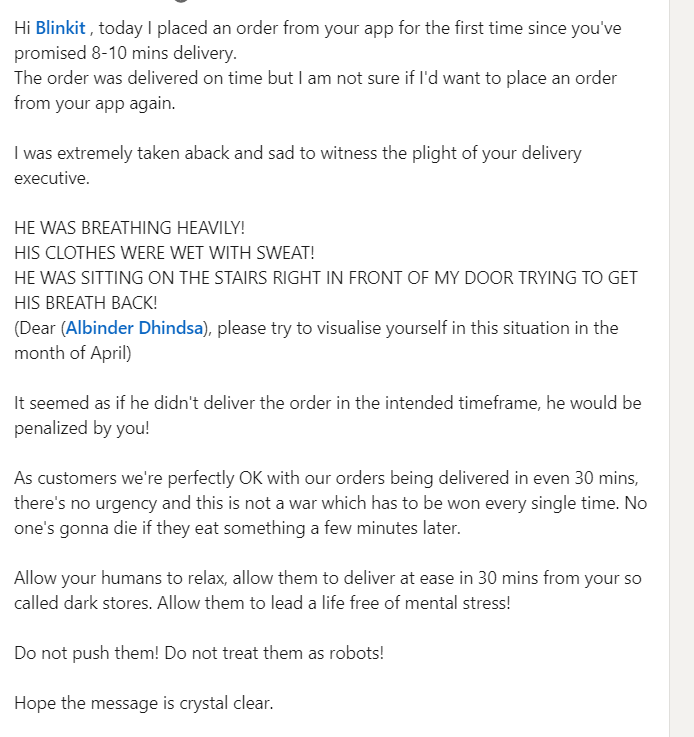
Task: Click the 'Do not push them!' sentence
Action: 86,653
